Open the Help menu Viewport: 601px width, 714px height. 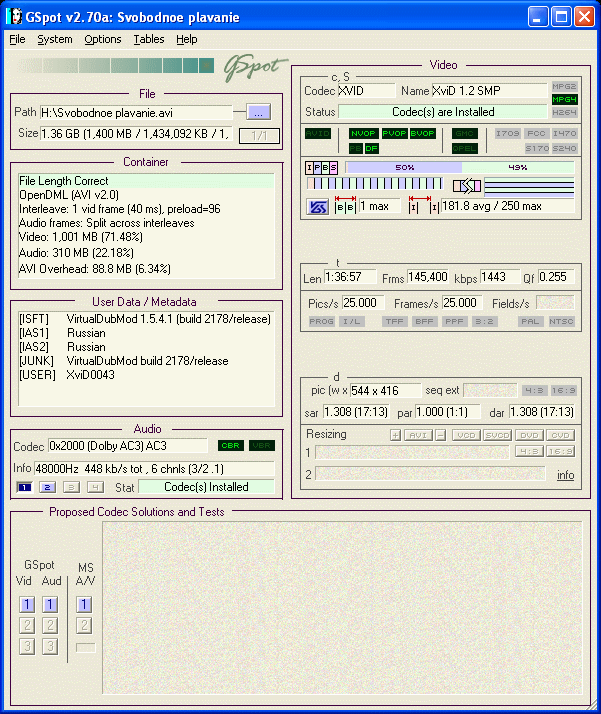click(x=187, y=40)
